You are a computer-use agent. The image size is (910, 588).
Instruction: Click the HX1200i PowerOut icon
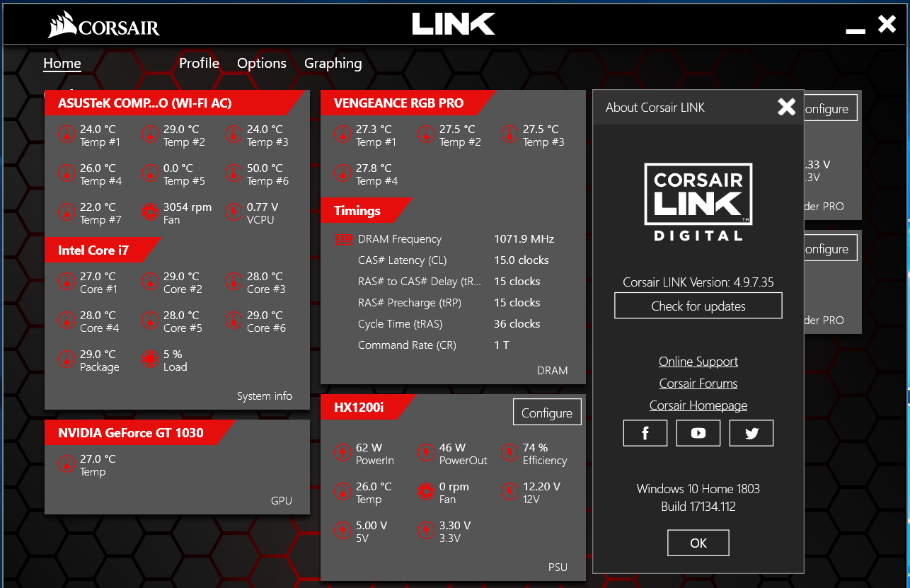click(426, 452)
